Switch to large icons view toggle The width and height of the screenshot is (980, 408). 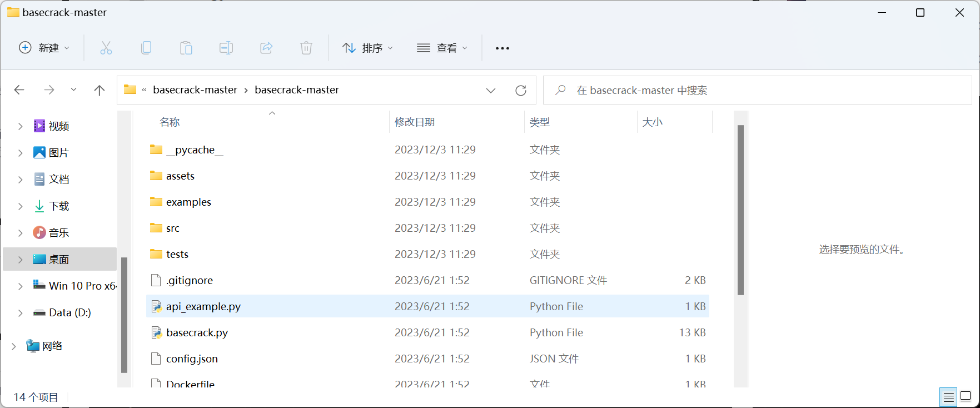click(966, 397)
